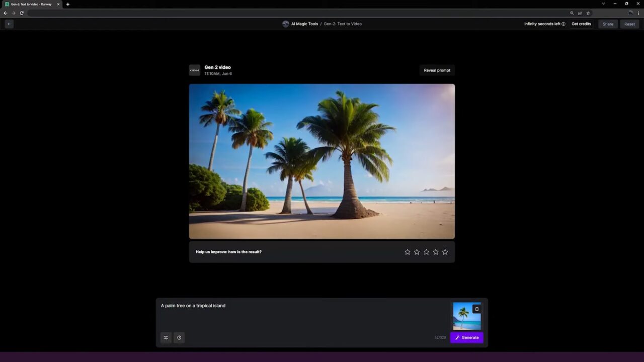Select the middle star to rate three stars

tap(426, 252)
